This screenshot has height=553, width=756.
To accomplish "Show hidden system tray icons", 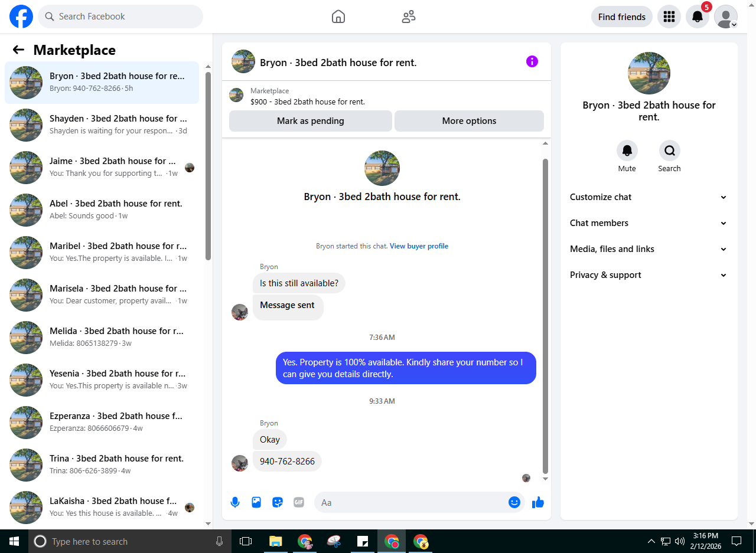I will click(x=651, y=541).
